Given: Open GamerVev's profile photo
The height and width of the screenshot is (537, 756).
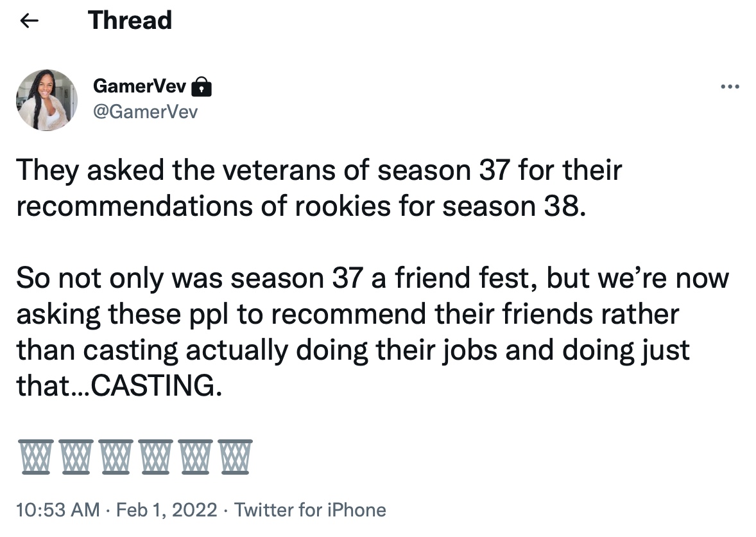Looking at the screenshot, I should click(47, 100).
